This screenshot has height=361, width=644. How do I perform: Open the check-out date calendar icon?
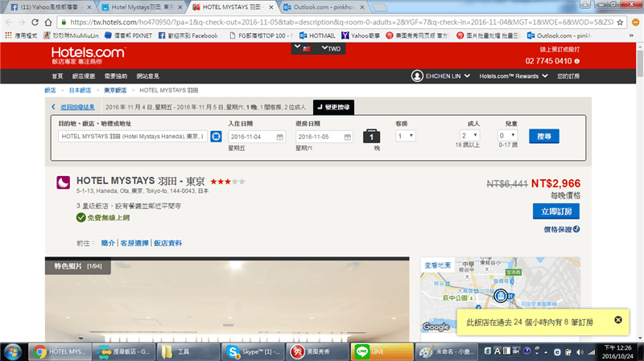[348, 137]
